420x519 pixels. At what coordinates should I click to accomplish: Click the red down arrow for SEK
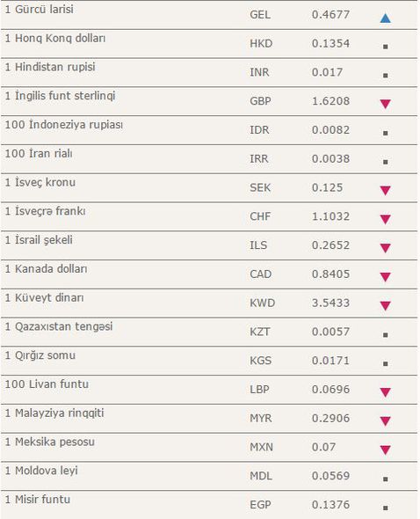point(385,190)
